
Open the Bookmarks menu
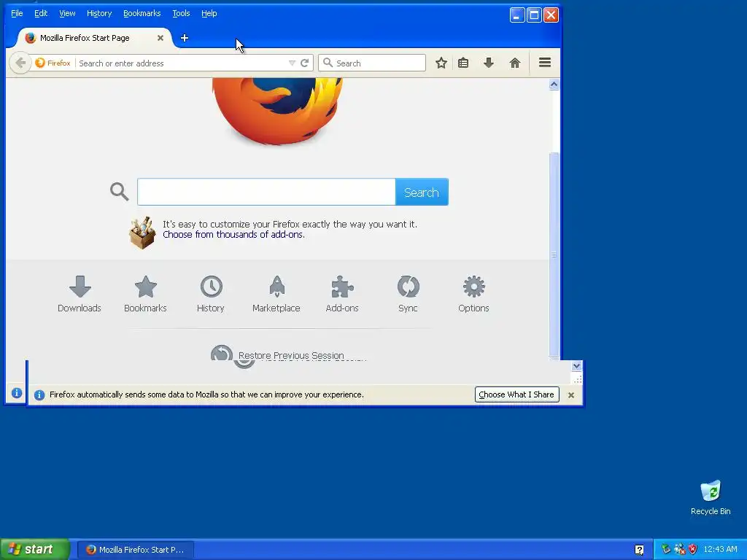tap(142, 13)
